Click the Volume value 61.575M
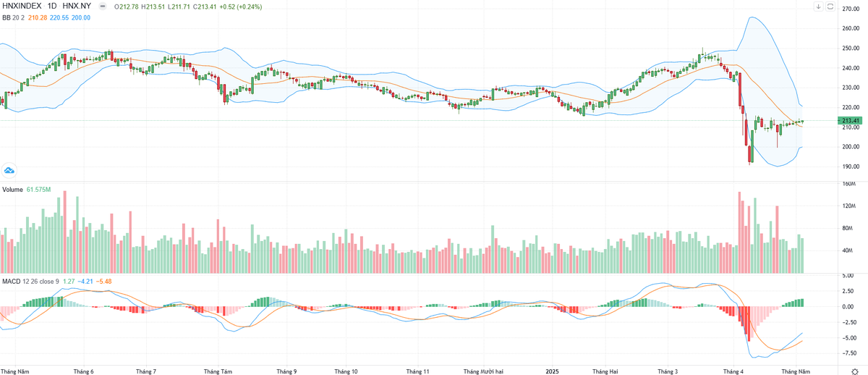Viewport: 868px width, 375px height. [38, 189]
